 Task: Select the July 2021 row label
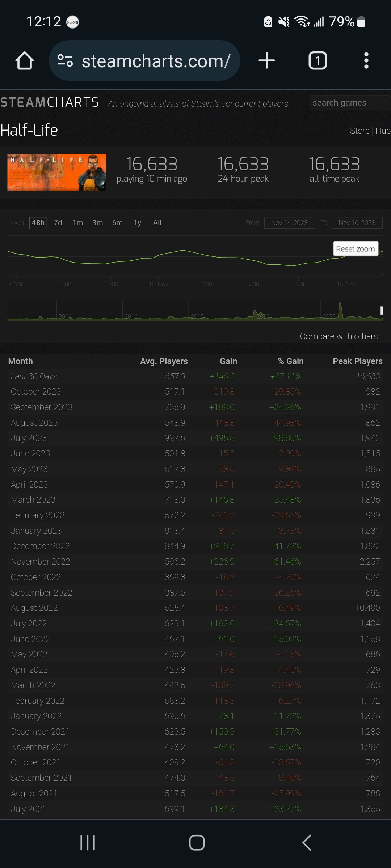[x=29, y=809]
